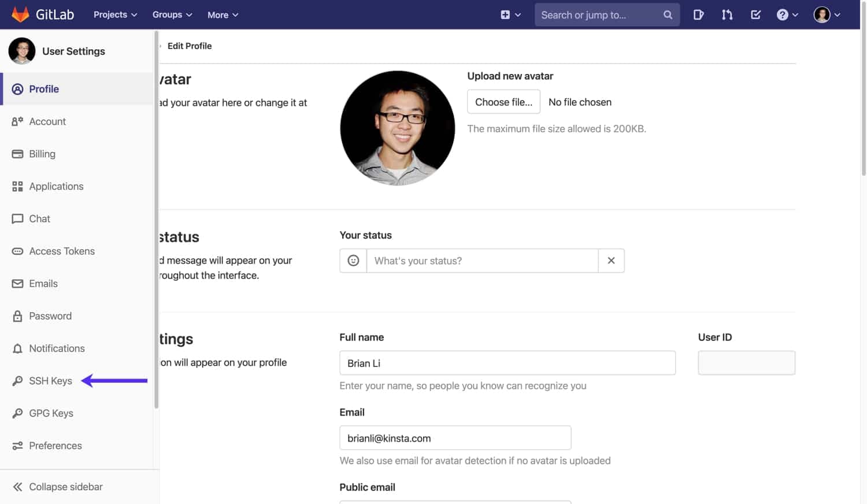Click the Applications grid icon in sidebar
Viewport: 867px width, 504px height.
[17, 186]
